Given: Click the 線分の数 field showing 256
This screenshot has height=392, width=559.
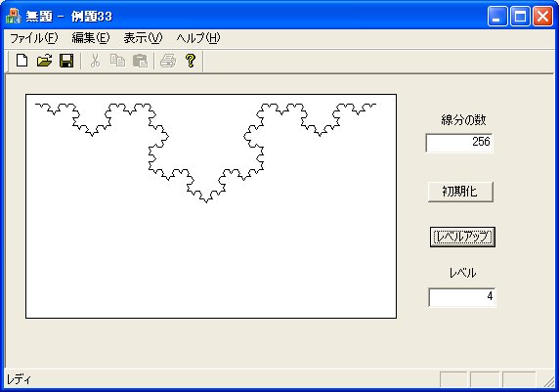Looking at the screenshot, I should (459, 143).
